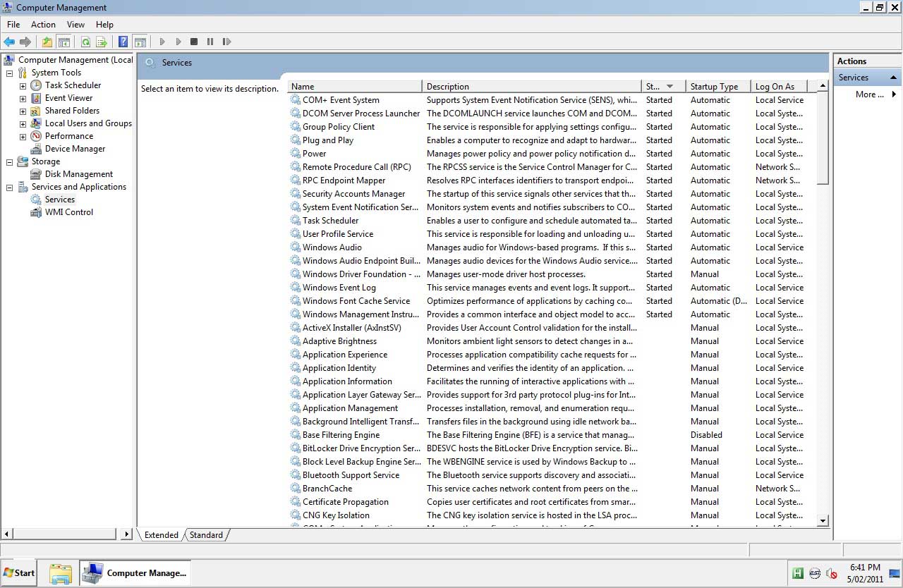Select Disk Management under Storage
The width and height of the screenshot is (903, 588).
coord(79,174)
